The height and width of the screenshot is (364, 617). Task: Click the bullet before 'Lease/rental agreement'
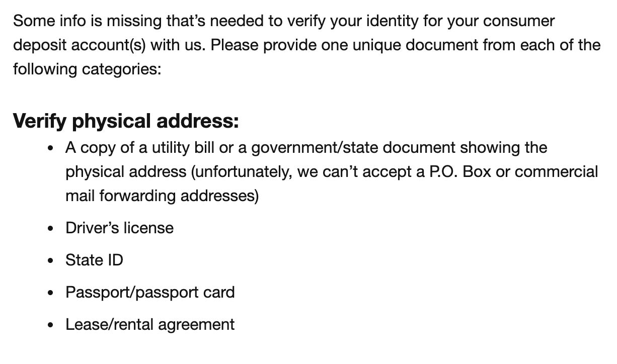[x=50, y=325]
